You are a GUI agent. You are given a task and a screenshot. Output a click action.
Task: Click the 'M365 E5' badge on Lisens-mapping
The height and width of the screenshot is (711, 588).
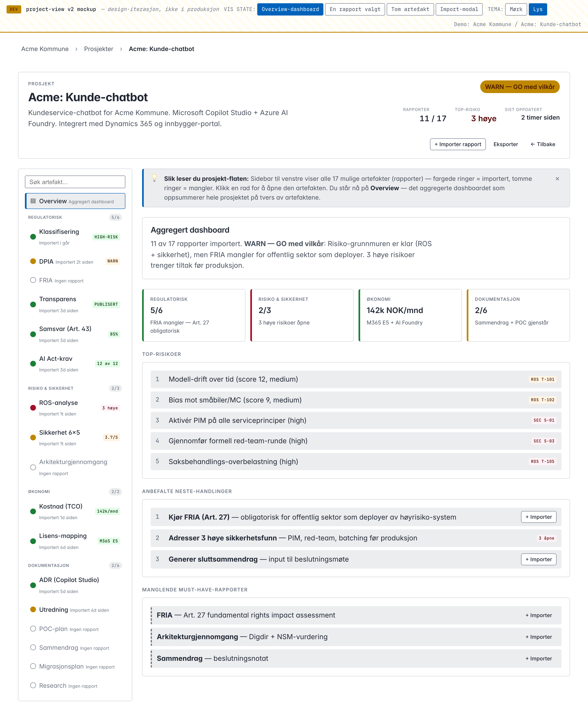pos(109,541)
